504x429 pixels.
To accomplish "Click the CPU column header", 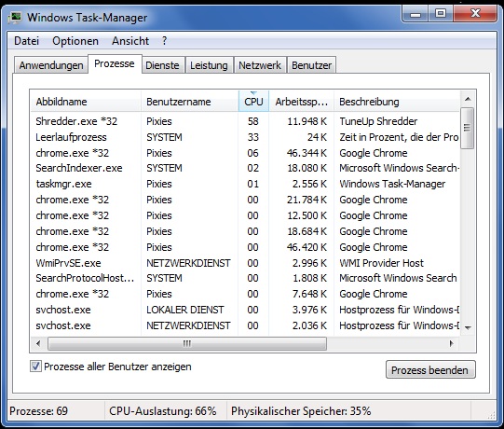I will tap(253, 102).
